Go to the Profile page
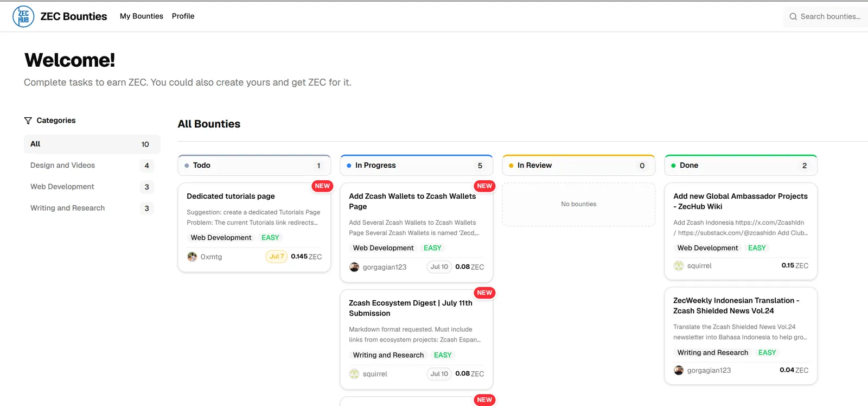868x406 pixels. pos(183,16)
